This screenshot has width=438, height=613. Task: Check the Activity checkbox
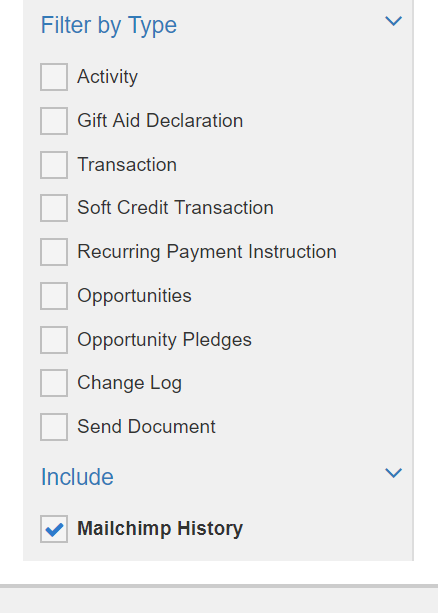(x=54, y=77)
